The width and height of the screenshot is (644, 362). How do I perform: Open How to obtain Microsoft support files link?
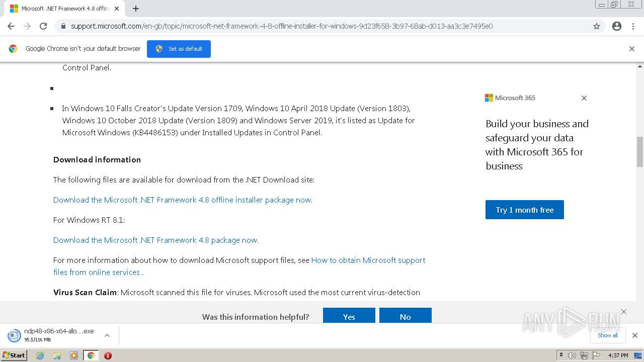[239, 266]
